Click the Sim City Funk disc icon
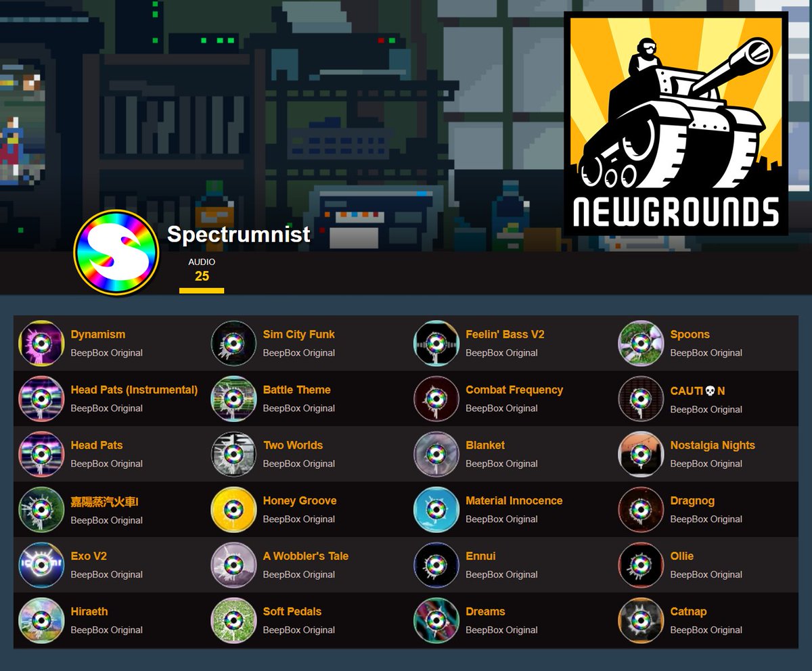The width and height of the screenshot is (812, 671). point(233,343)
